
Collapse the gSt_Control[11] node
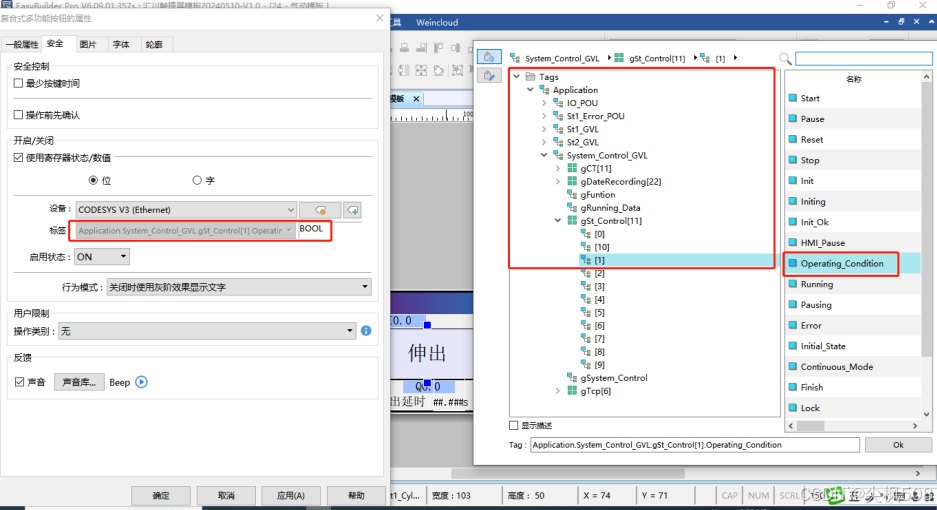point(558,221)
